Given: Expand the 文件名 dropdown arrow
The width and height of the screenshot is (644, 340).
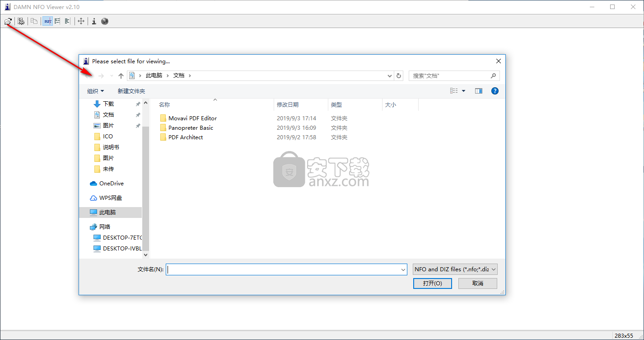Looking at the screenshot, I should pyautogui.click(x=403, y=269).
